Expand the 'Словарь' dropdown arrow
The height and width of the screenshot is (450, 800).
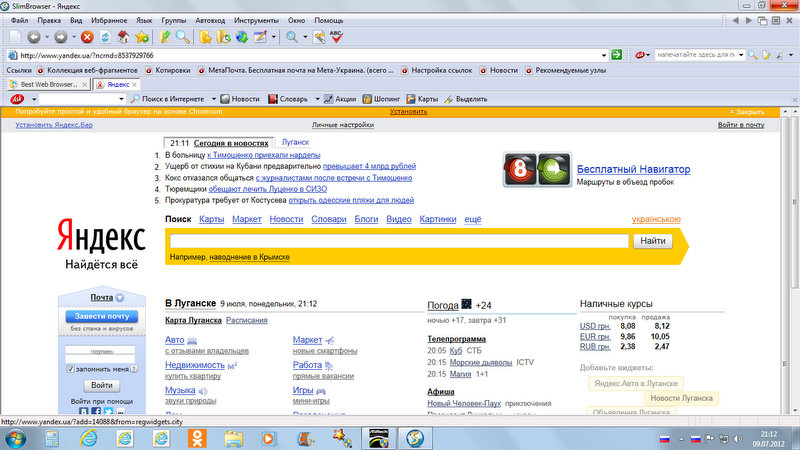pos(317,99)
